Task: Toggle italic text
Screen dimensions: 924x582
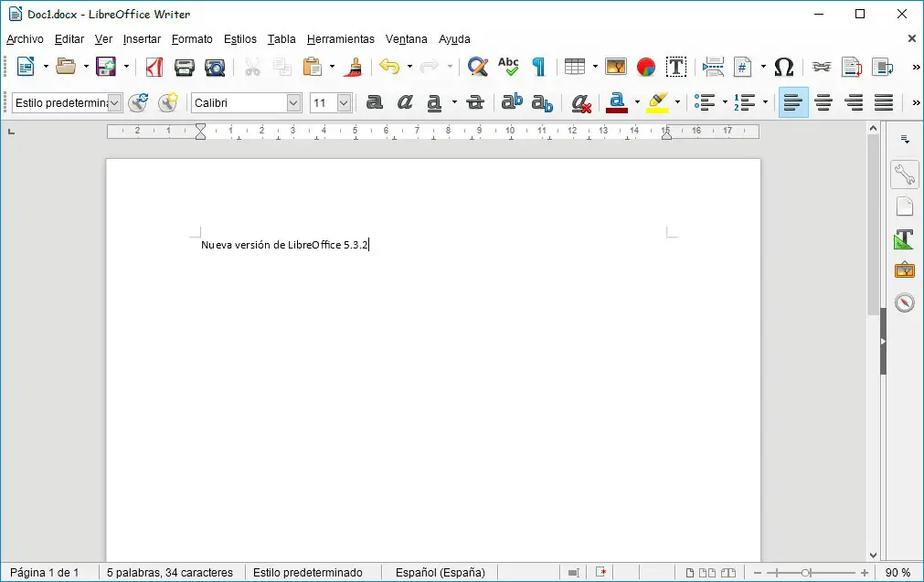Action: point(404,102)
